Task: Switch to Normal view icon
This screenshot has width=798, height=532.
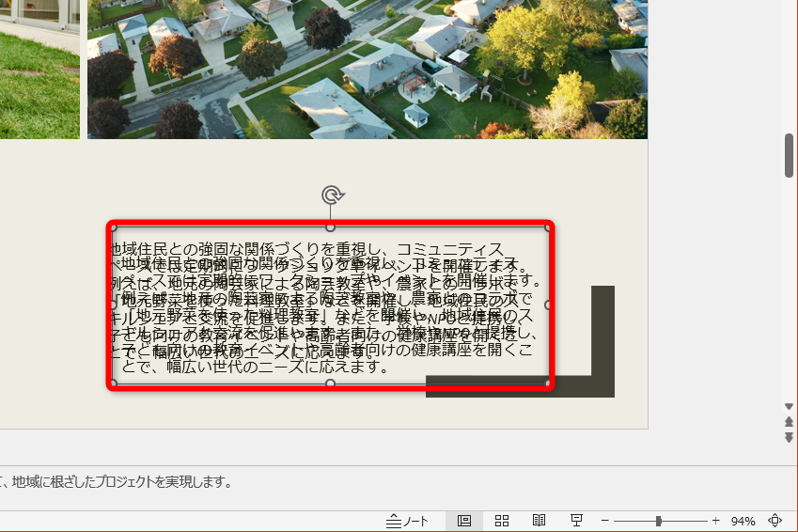Action: (x=463, y=521)
